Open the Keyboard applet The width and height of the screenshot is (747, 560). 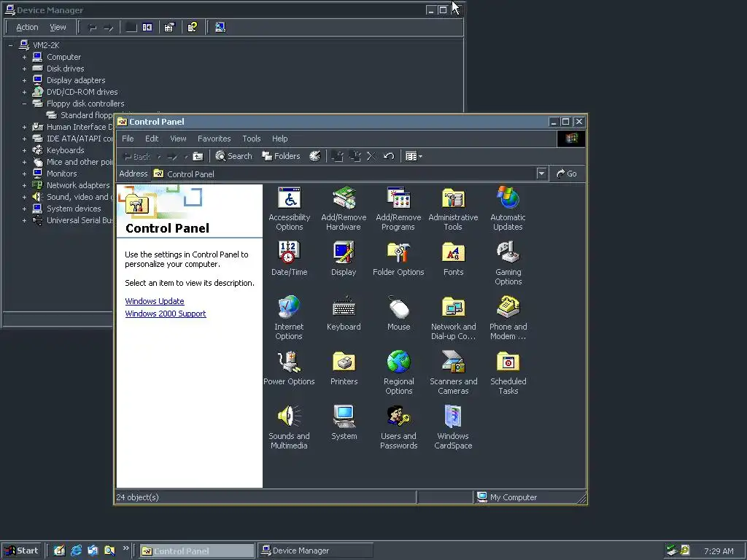[344, 314]
